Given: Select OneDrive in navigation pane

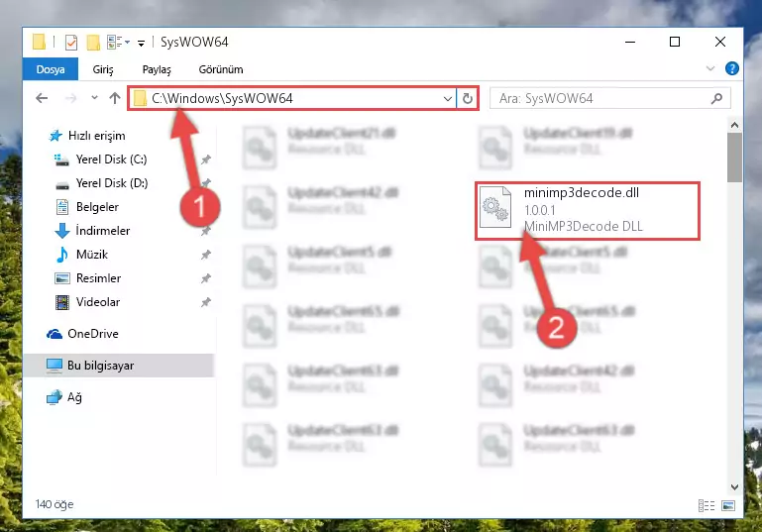Looking at the screenshot, I should pos(82,334).
